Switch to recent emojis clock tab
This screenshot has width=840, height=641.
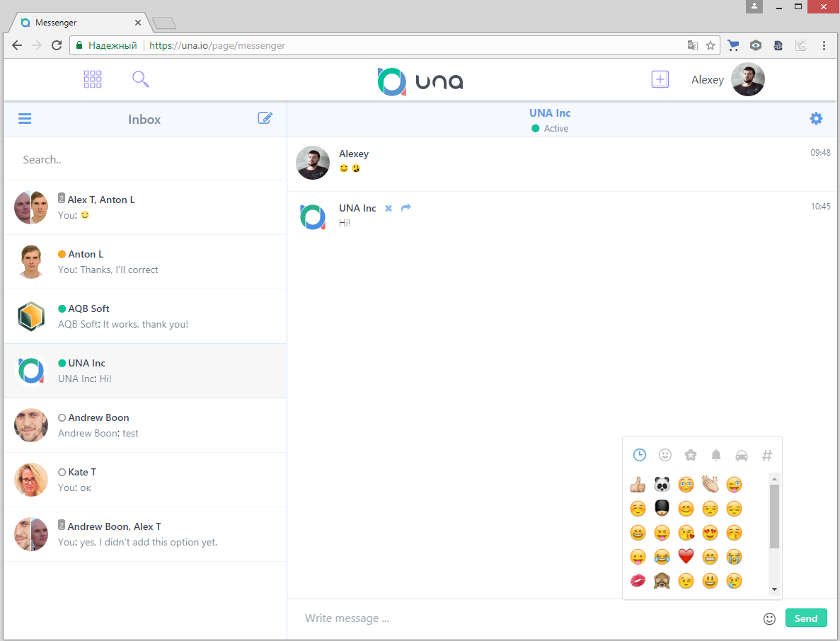[639, 455]
